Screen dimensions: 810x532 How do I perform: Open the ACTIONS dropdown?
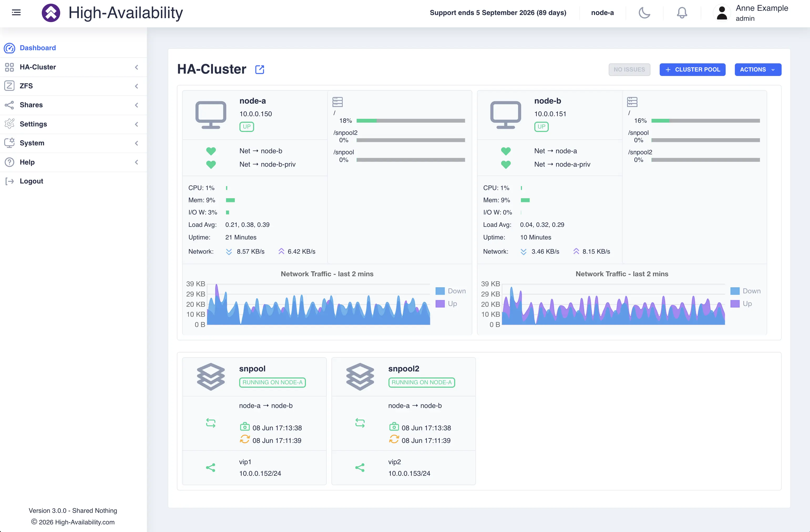[x=758, y=69]
